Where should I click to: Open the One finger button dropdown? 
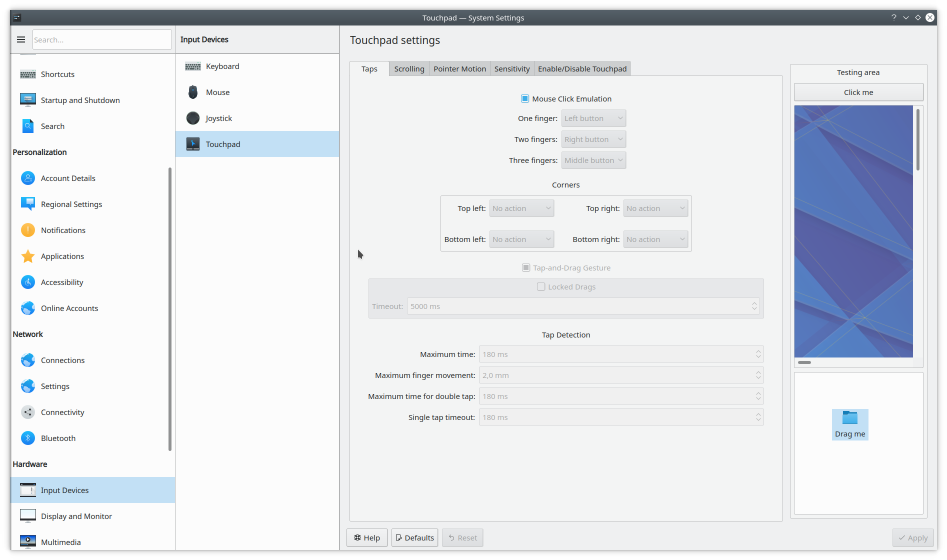593,118
